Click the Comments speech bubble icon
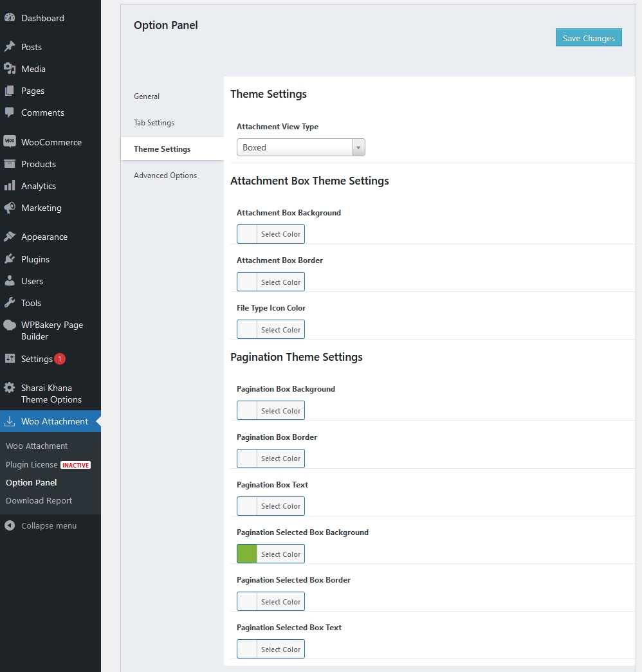 pos(10,113)
